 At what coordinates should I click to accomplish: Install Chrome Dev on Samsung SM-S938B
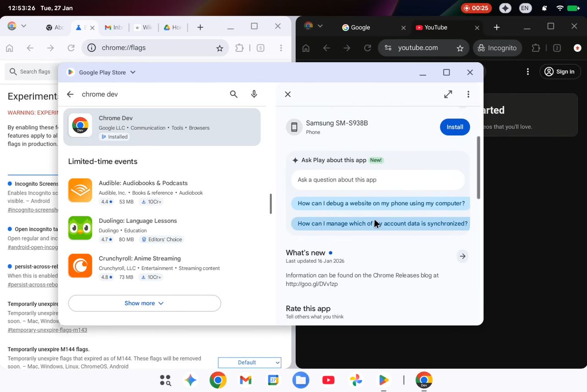pyautogui.click(x=454, y=127)
